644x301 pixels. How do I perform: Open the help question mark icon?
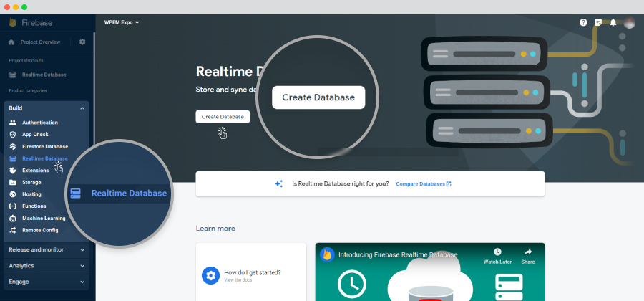583,23
